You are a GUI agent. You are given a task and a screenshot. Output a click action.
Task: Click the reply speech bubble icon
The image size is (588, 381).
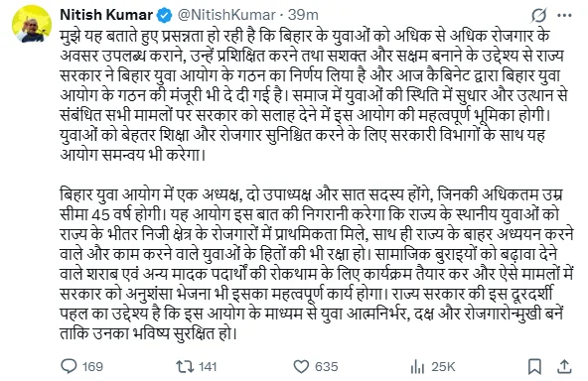pyautogui.click(x=69, y=366)
